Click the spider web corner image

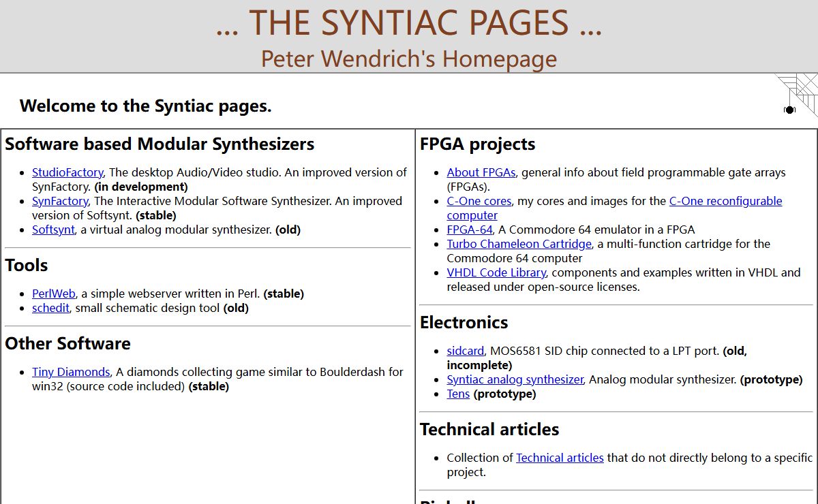796,95
